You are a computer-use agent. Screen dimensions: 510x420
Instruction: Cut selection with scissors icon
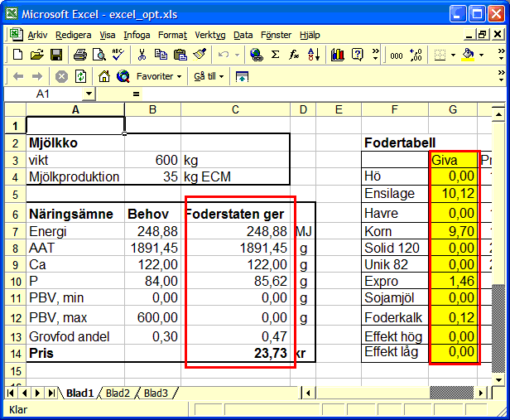pos(142,55)
